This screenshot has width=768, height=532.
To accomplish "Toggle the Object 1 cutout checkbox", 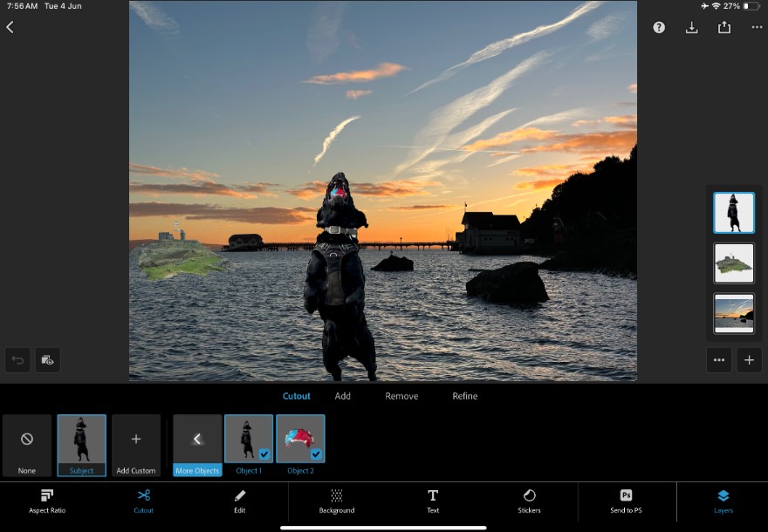I will pos(264,454).
